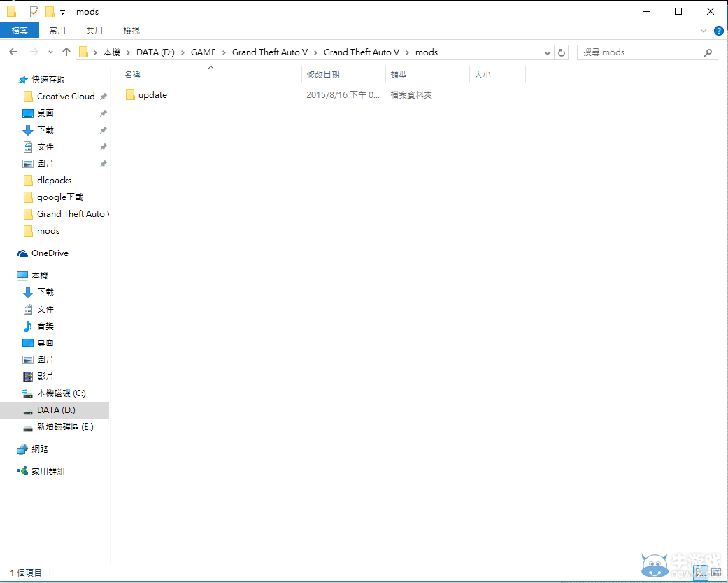
Task: Open the Help question mark icon
Action: pos(718,31)
